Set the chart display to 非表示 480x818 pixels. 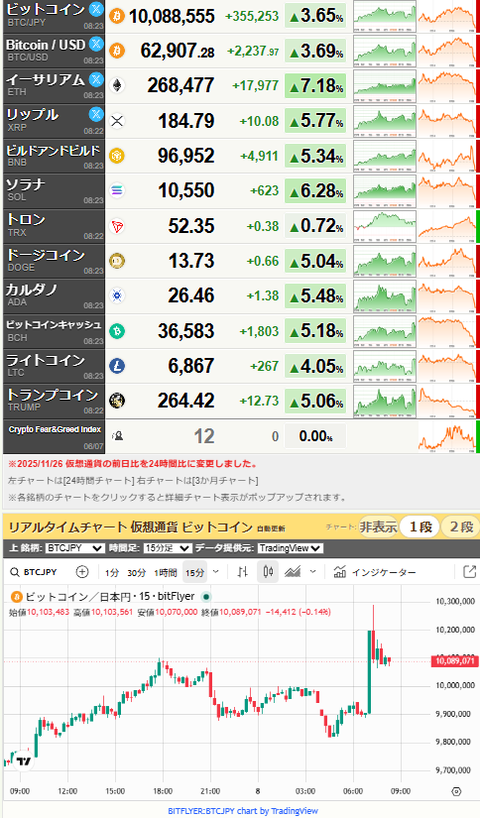[x=378, y=527]
